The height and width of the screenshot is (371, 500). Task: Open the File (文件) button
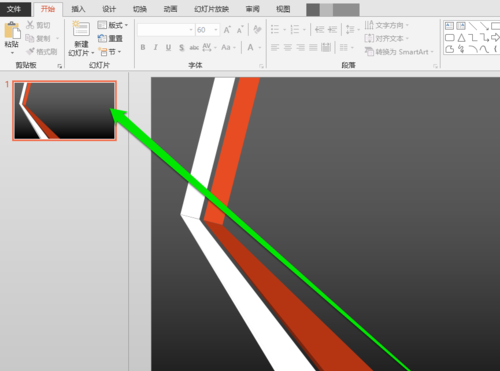click(x=14, y=9)
